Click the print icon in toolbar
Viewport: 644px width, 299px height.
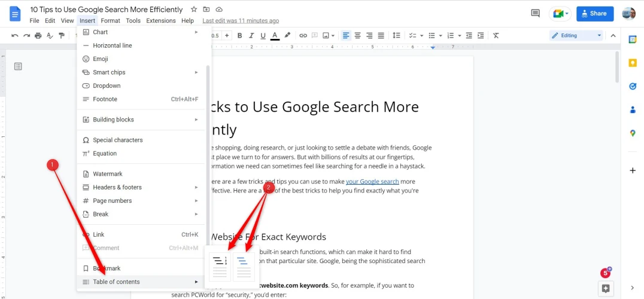[x=38, y=35]
